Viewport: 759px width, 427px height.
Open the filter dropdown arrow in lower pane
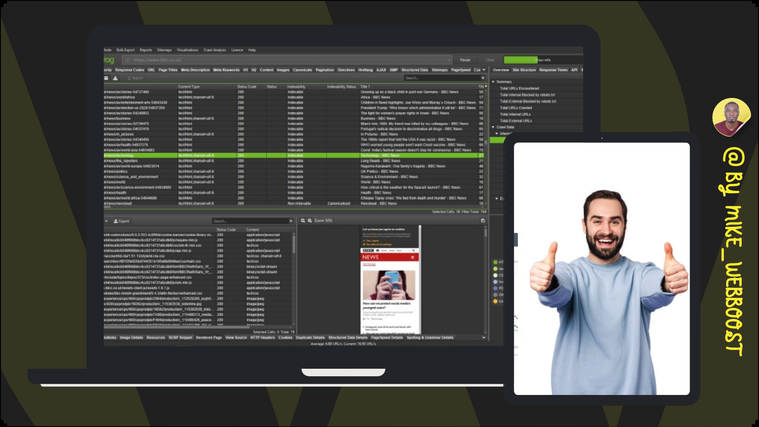(x=106, y=221)
